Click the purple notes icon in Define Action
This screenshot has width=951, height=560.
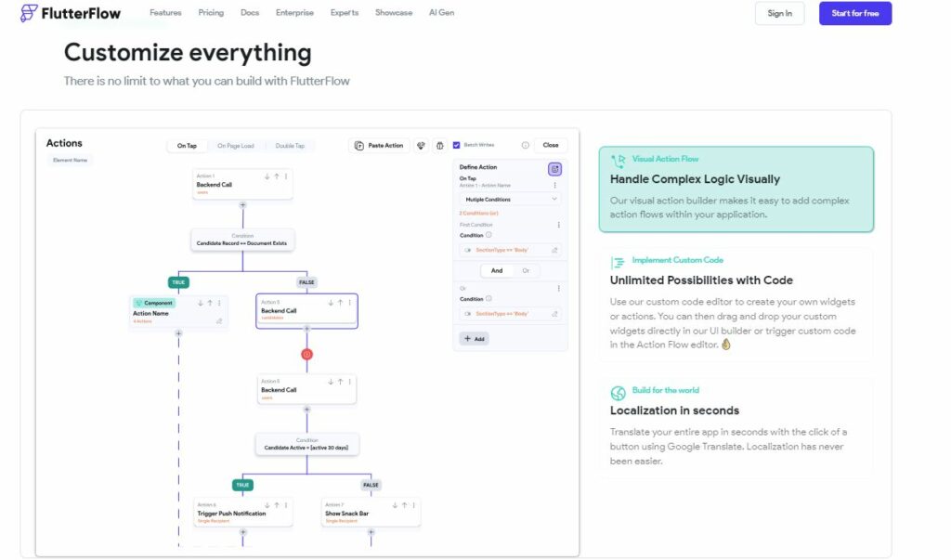554,169
